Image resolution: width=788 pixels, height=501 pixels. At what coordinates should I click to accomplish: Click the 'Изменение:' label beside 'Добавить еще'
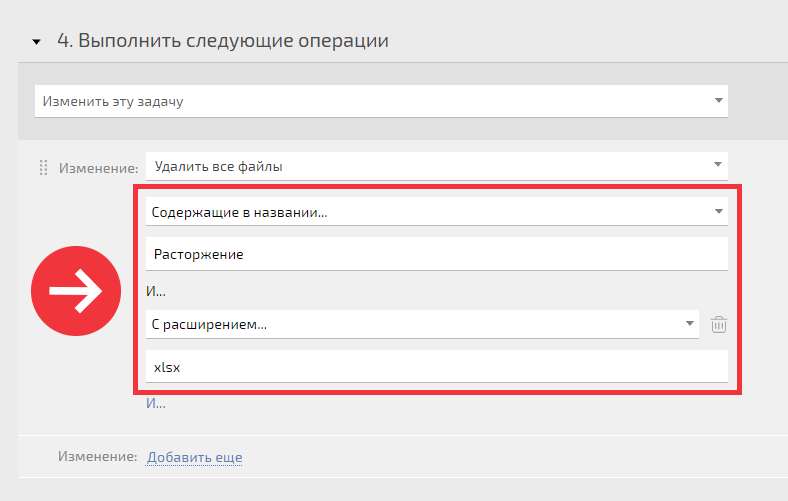point(97,456)
